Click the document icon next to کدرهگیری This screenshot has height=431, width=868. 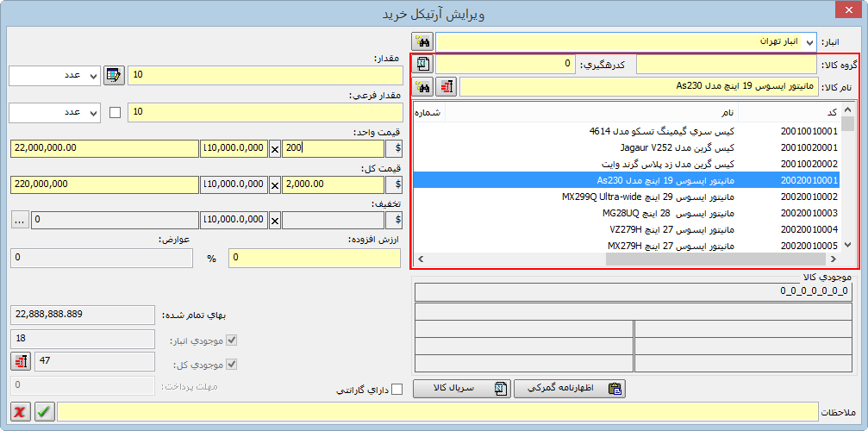(x=422, y=64)
